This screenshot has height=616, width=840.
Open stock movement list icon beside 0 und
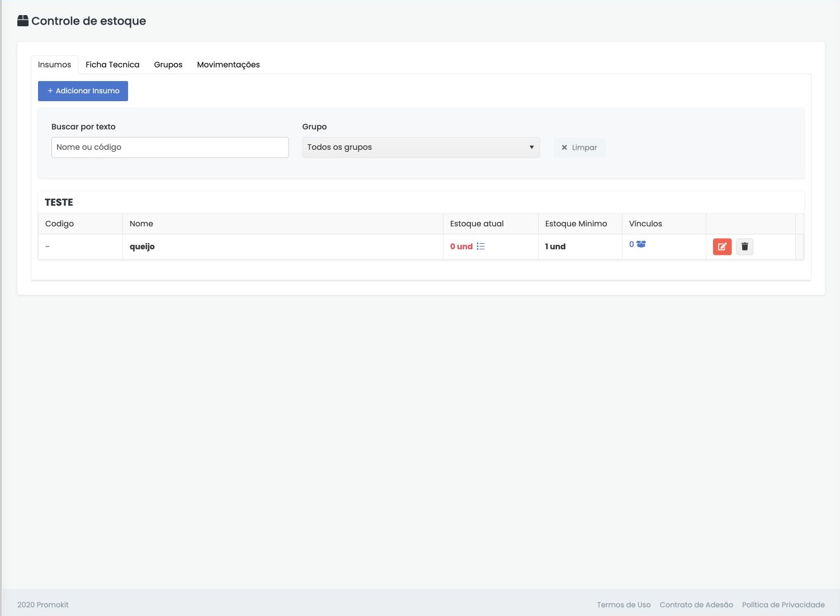pos(481,247)
